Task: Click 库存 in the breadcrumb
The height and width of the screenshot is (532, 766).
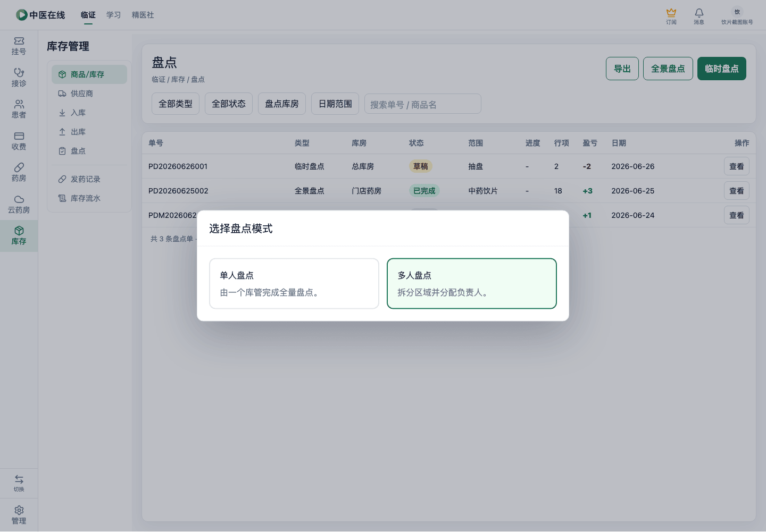Action: click(x=178, y=79)
